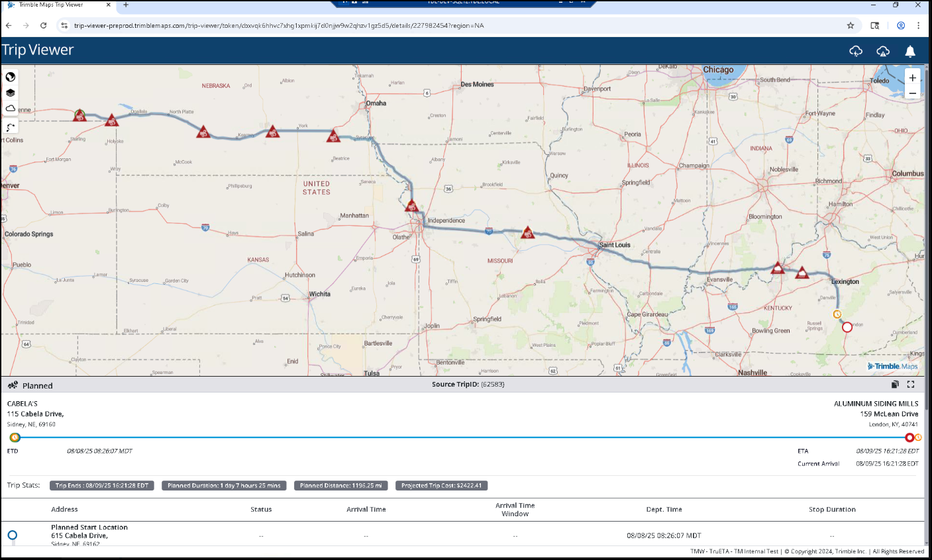932x560 pixels.
Task: Click the route path tool icon
Action: point(11,127)
